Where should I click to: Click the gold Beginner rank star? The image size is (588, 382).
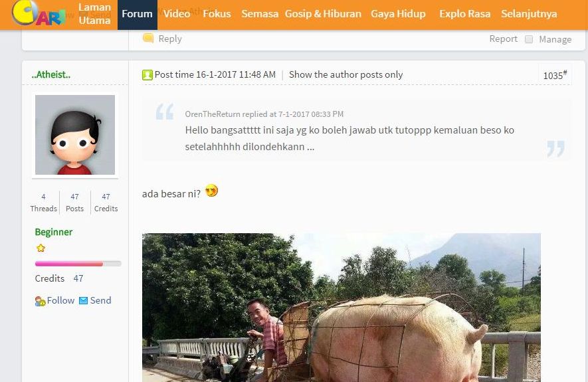[x=41, y=248]
